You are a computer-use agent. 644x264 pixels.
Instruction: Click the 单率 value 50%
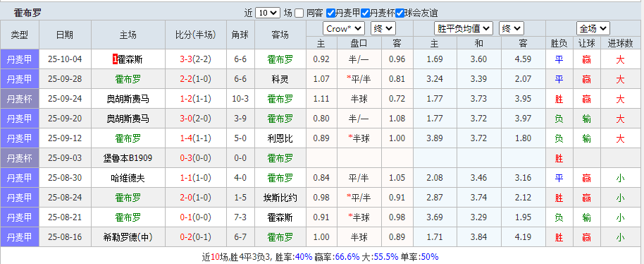click(430, 257)
